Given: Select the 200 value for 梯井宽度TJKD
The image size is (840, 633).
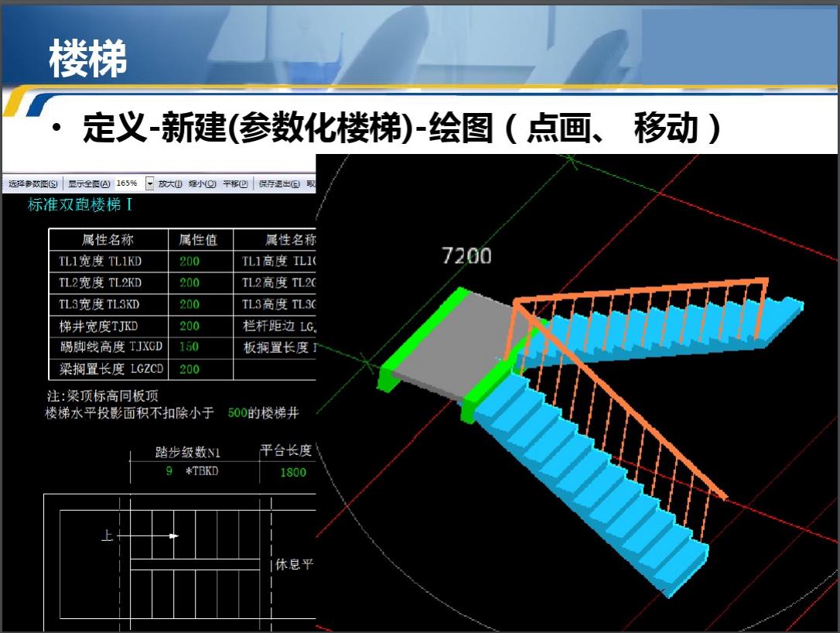Looking at the screenshot, I should [190, 326].
